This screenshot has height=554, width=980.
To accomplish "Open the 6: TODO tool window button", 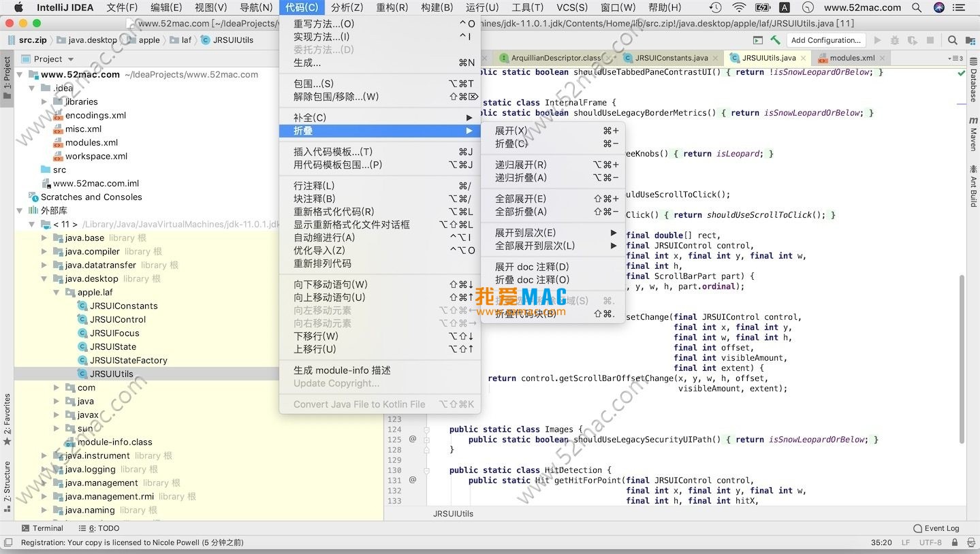I will point(99,528).
